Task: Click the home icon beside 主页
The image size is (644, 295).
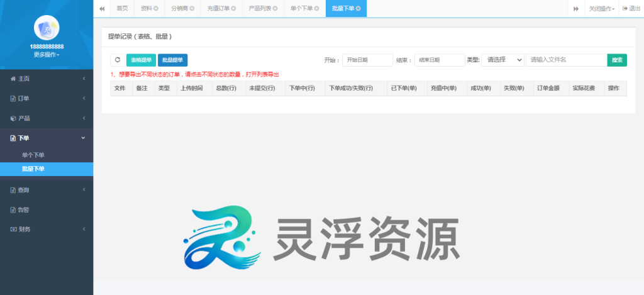Action: [x=13, y=79]
